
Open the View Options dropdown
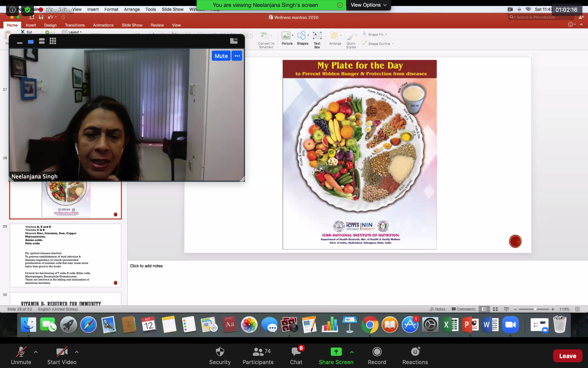pyautogui.click(x=368, y=5)
